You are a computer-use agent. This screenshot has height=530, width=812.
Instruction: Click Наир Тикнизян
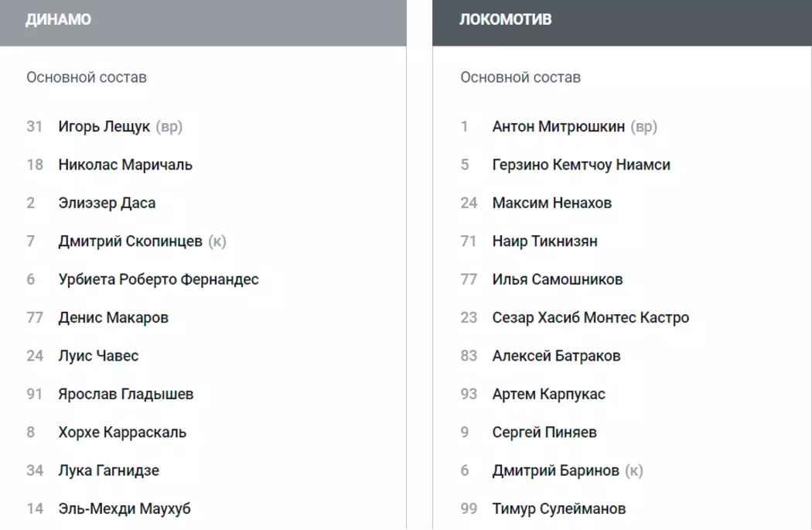point(544,241)
